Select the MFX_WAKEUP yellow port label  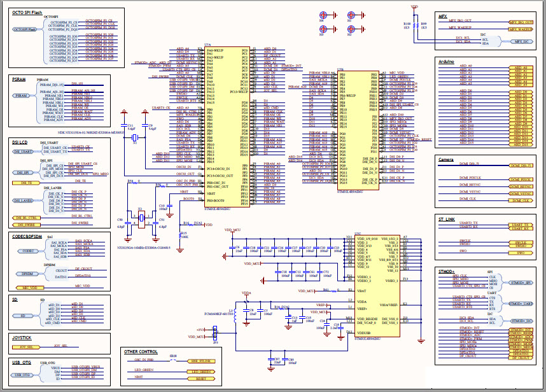[520, 29]
